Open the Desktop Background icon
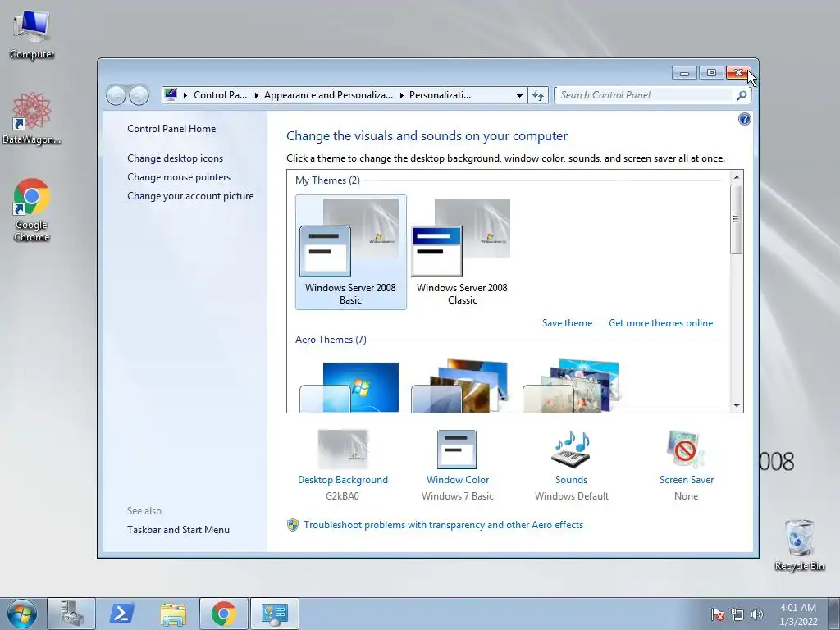The image size is (840, 630). (x=343, y=449)
